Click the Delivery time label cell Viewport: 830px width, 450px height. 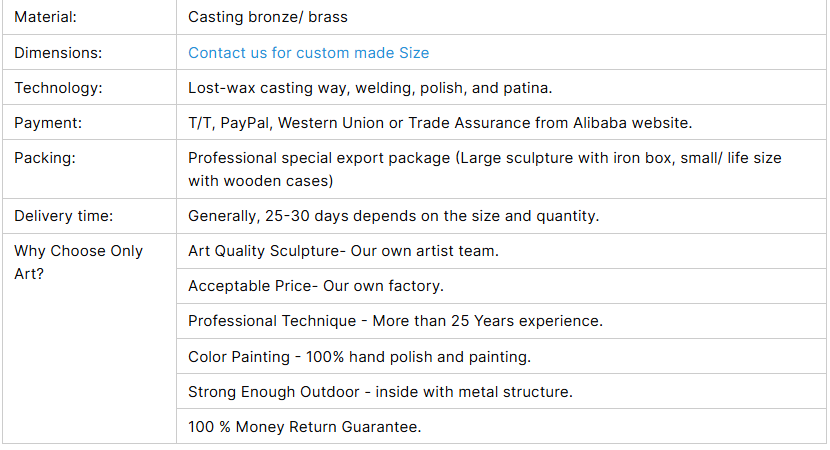[x=89, y=216]
